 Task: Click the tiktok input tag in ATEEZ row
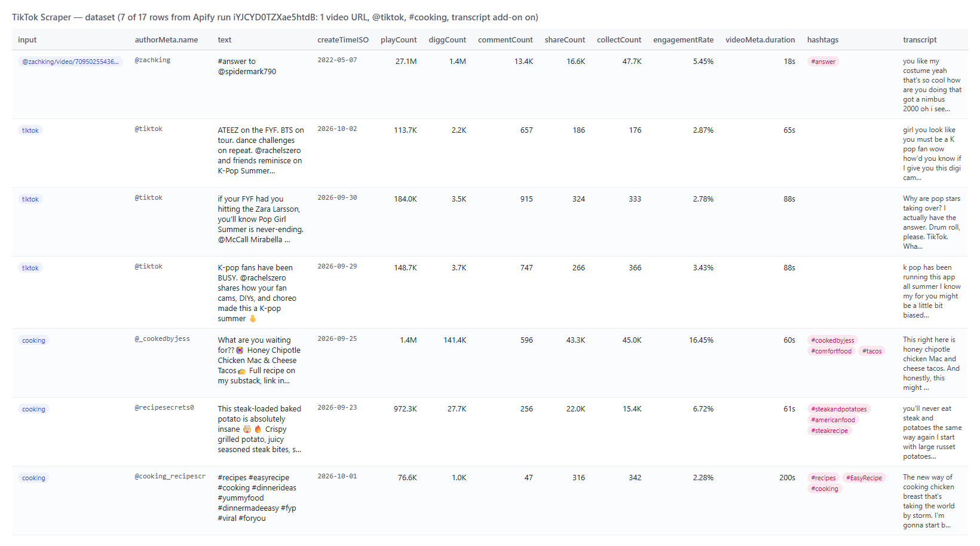pyautogui.click(x=30, y=130)
